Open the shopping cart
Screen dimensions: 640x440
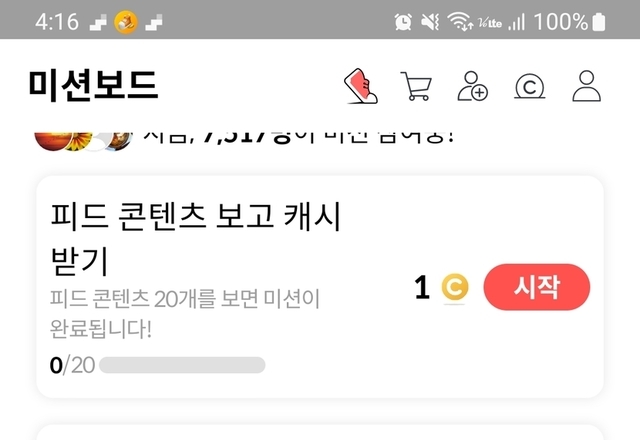(x=416, y=86)
